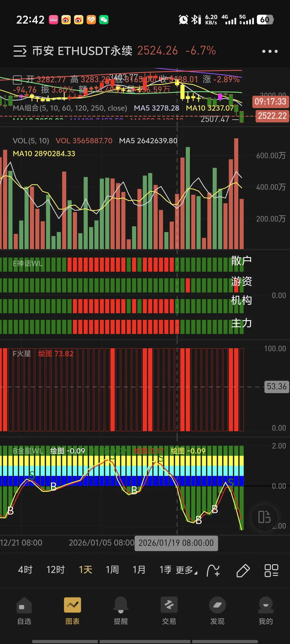Tap the 09:17:33 countdown tag
290x644 pixels.
[x=270, y=101]
